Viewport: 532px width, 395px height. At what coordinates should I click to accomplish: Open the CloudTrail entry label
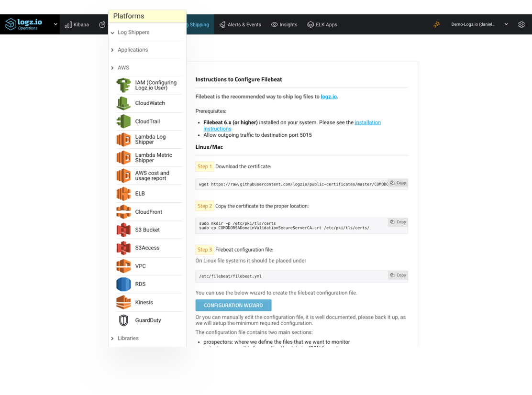147,121
